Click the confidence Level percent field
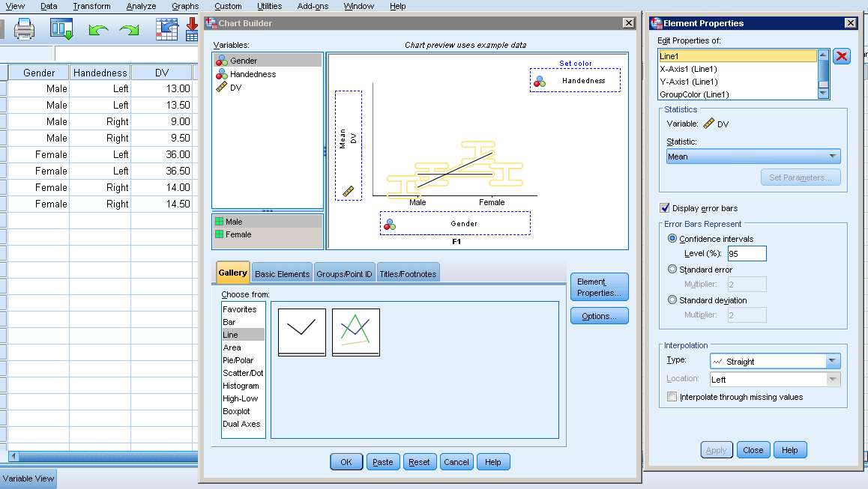Image resolution: width=868 pixels, height=489 pixels. (747, 254)
